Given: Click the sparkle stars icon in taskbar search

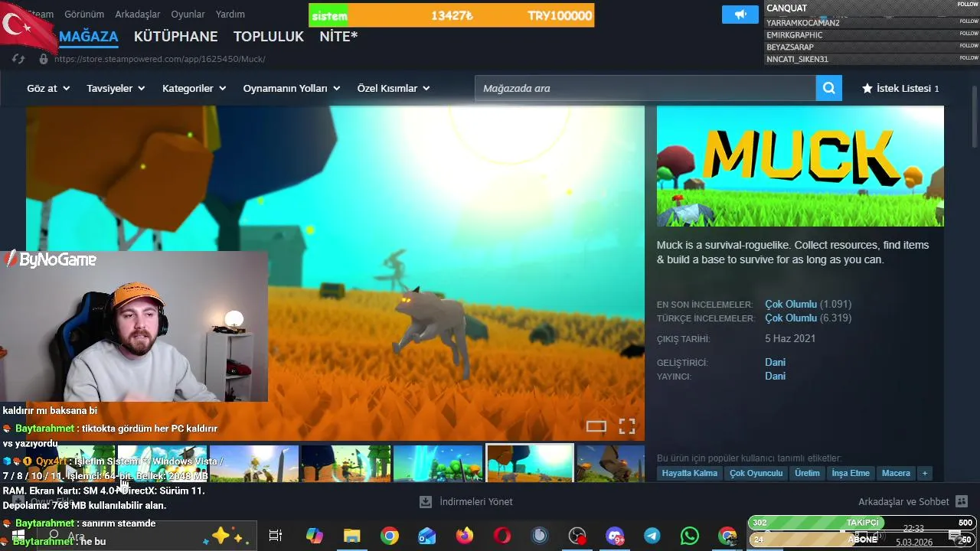Looking at the screenshot, I should tap(227, 536).
